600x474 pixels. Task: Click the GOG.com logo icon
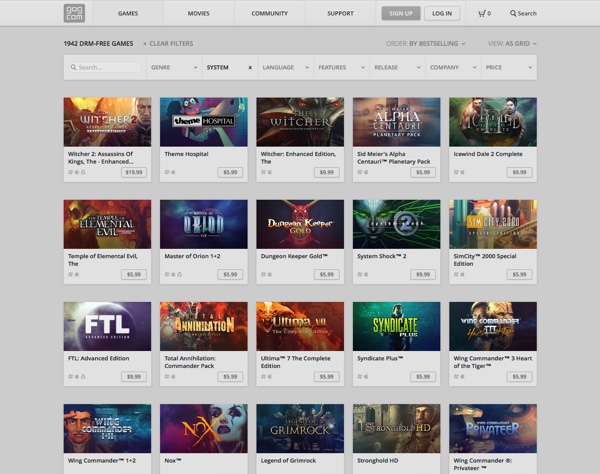pos(74,13)
